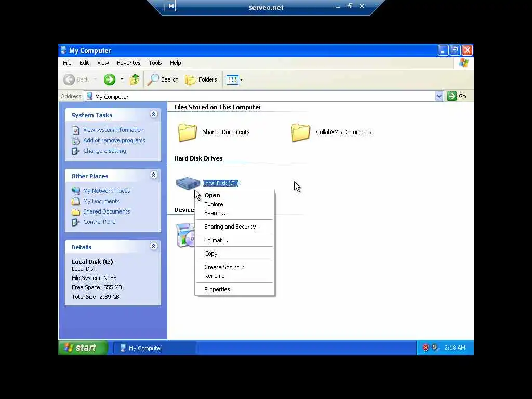Click the grey tray icon beside the clock
This screenshot has width=532, height=399.
point(435,348)
